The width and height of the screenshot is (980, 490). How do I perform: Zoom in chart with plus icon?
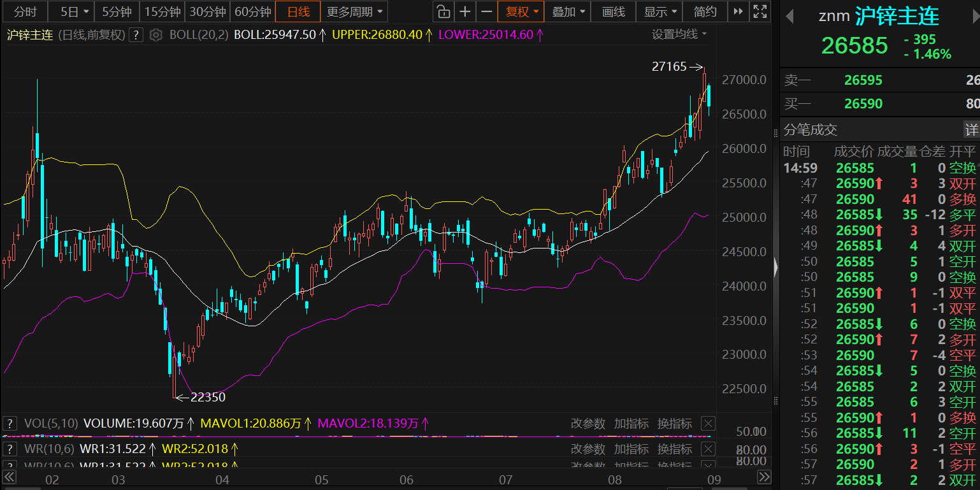coord(465,11)
